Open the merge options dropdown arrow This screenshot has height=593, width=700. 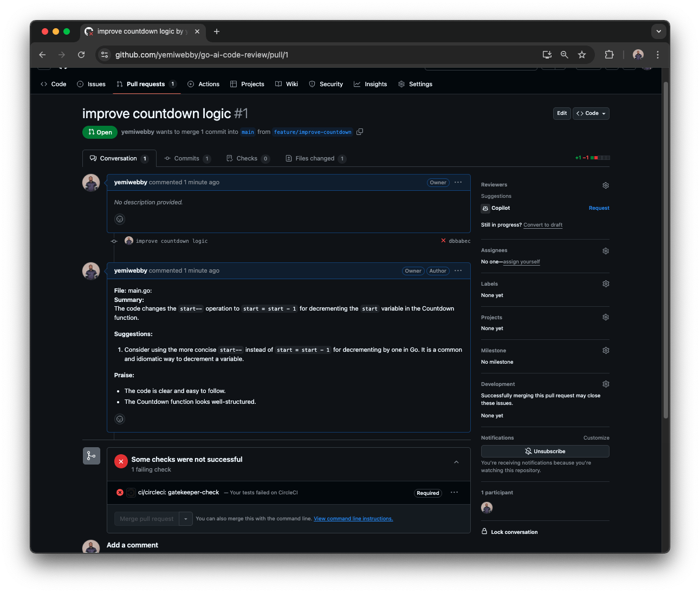tap(185, 519)
